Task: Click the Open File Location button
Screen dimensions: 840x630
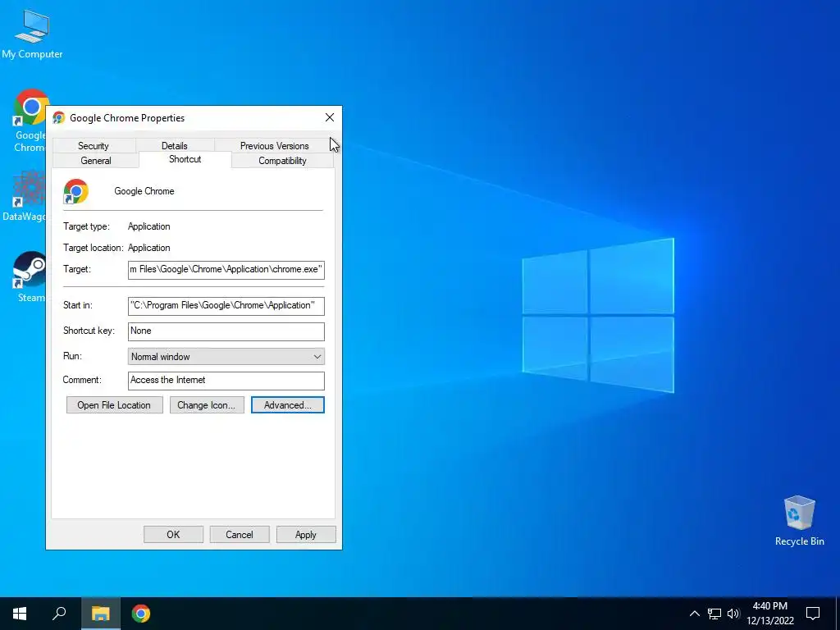Action: coord(114,405)
